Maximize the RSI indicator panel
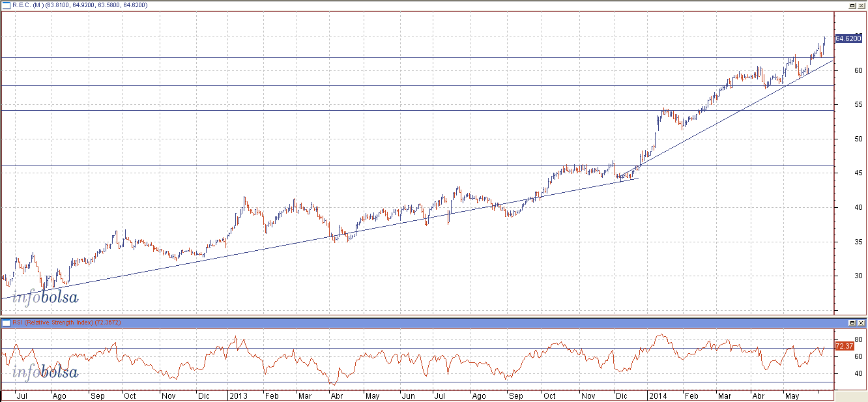The image size is (868, 402). pyautogui.click(x=852, y=323)
